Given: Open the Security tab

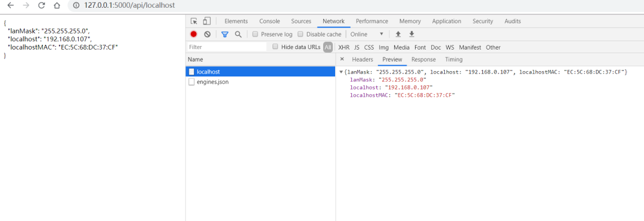Looking at the screenshot, I should (482, 21).
